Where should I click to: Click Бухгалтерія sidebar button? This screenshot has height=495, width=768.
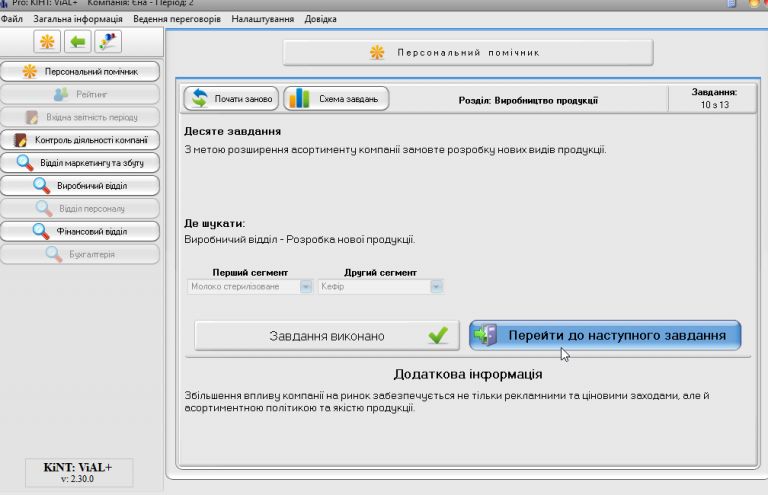(80, 255)
